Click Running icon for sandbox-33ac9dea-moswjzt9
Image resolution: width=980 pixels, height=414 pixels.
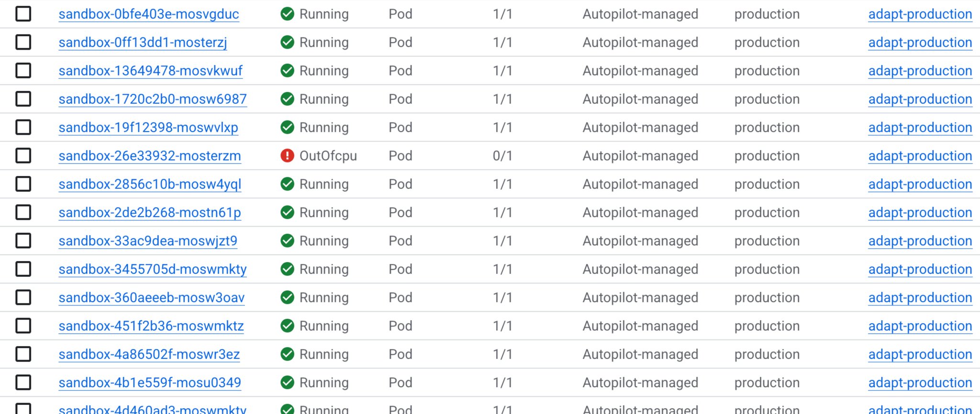287,240
